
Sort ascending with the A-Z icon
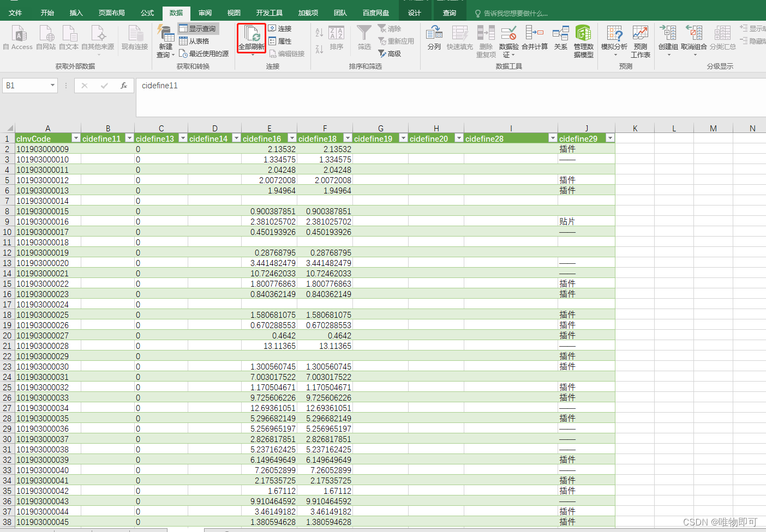click(x=319, y=33)
